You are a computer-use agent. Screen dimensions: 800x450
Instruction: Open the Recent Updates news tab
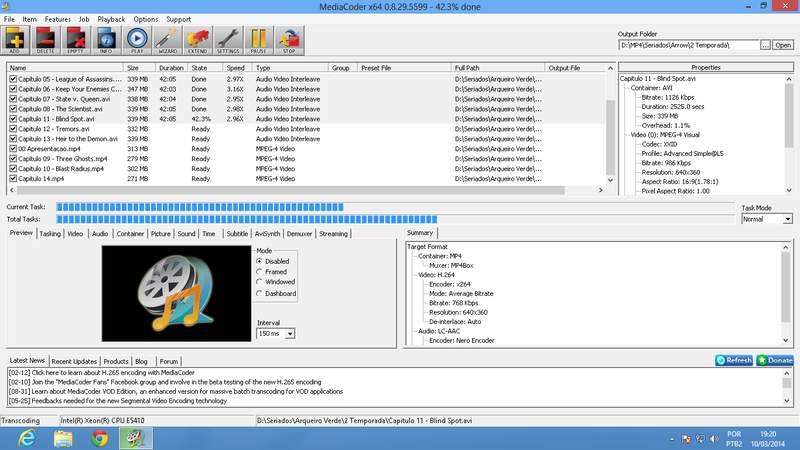tap(74, 361)
